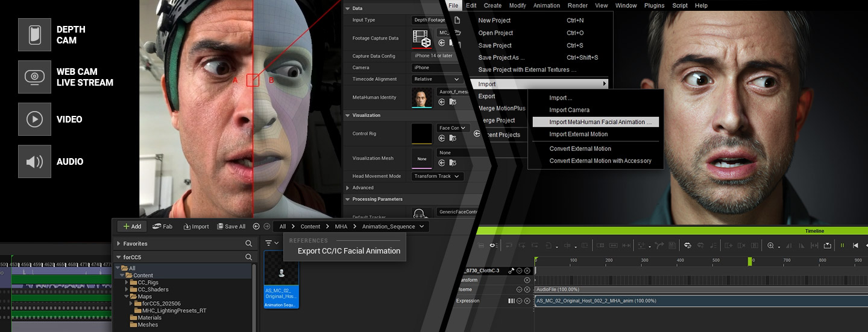Click the search icon in Favorites row
868x332 pixels.
(248, 243)
